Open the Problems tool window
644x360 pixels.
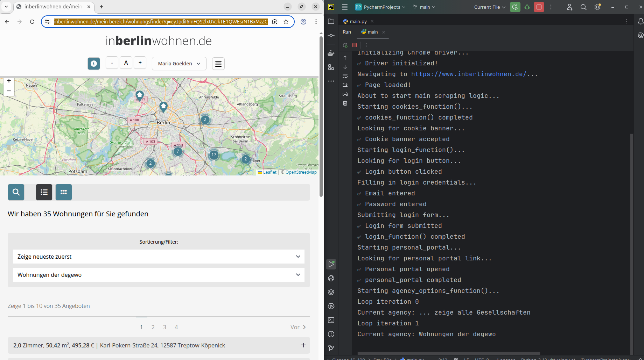click(x=331, y=334)
